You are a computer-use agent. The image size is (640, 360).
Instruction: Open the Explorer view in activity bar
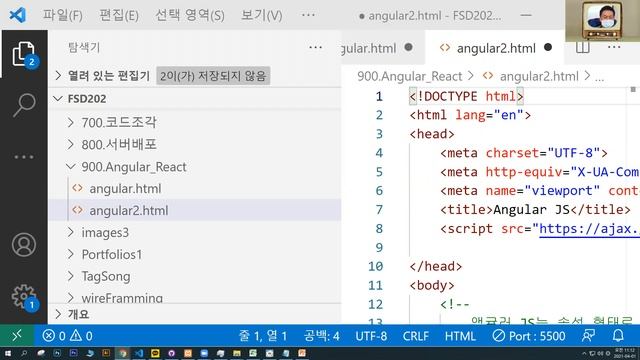point(23,54)
